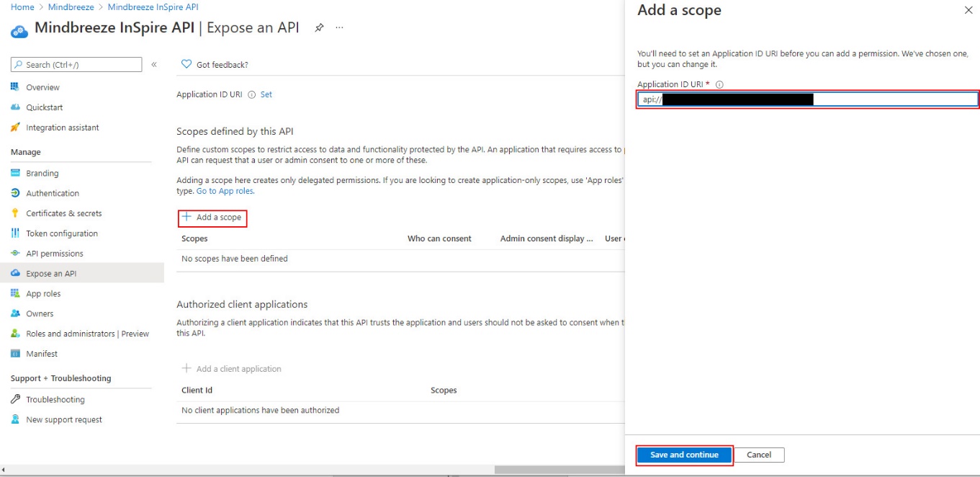Screen dimensions: 980x477
Task: Click Add a client application
Action: coord(231,368)
